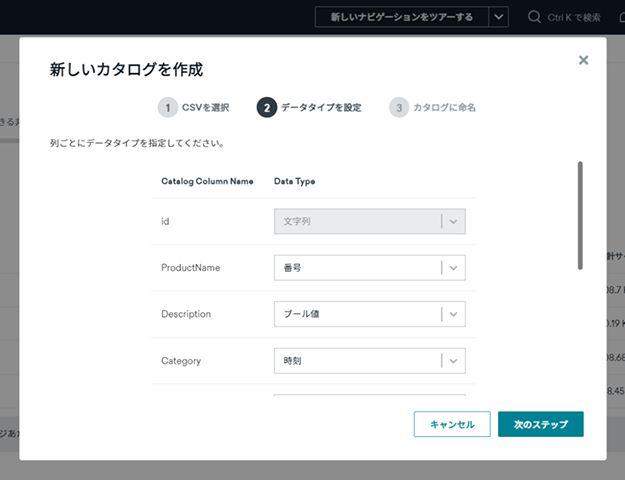Screen dimensions: 625x480
Task: Click the Description column label
Action: coord(186,314)
